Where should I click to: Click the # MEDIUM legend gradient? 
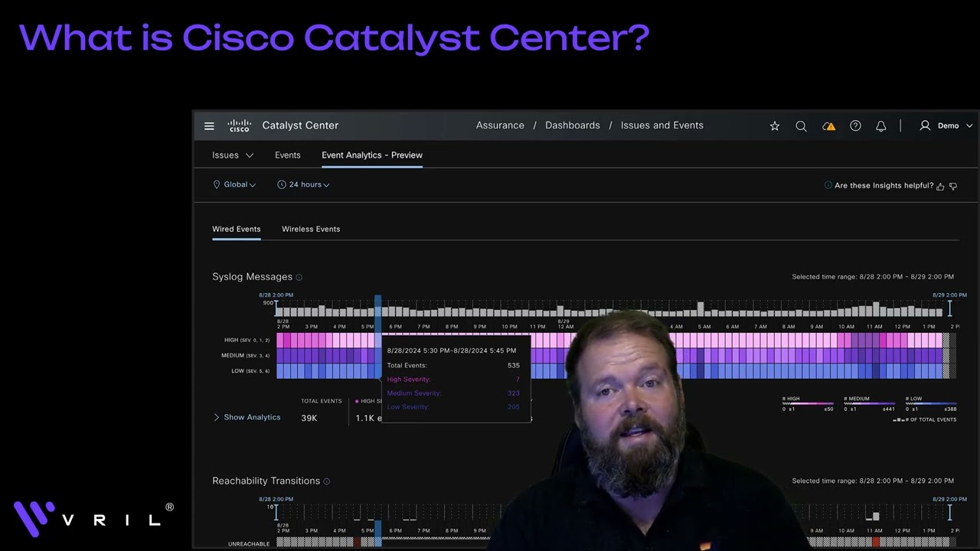tap(869, 403)
